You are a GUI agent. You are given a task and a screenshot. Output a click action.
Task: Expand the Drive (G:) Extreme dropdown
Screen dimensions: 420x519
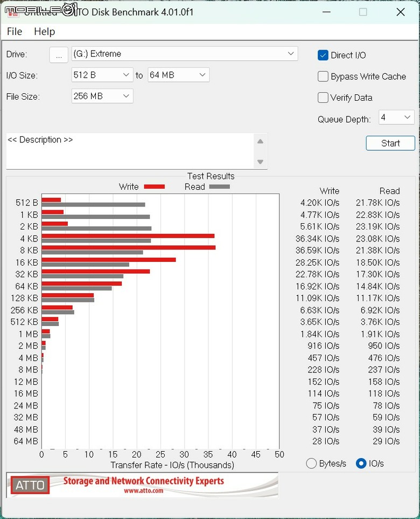click(185, 53)
